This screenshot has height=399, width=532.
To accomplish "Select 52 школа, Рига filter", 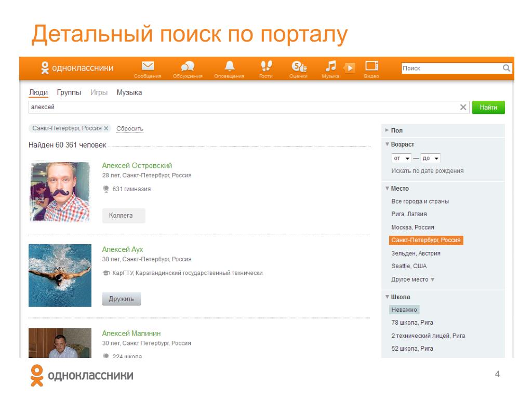I will [x=412, y=349].
